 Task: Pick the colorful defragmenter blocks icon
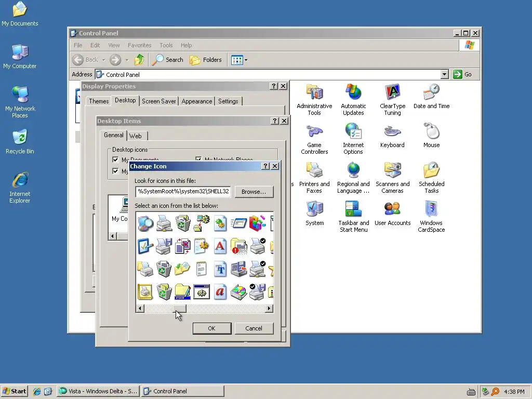pyautogui.click(x=257, y=223)
